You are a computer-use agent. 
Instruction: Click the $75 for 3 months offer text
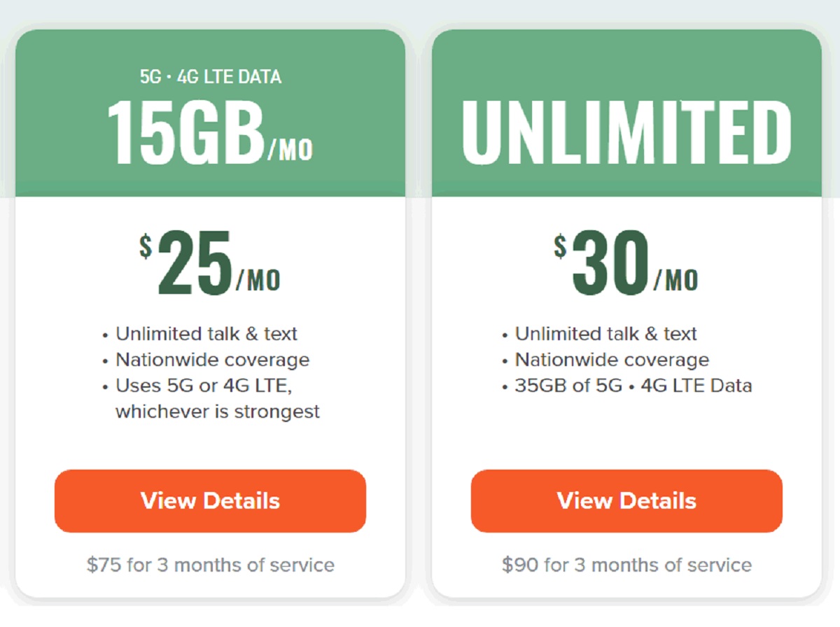209,565
